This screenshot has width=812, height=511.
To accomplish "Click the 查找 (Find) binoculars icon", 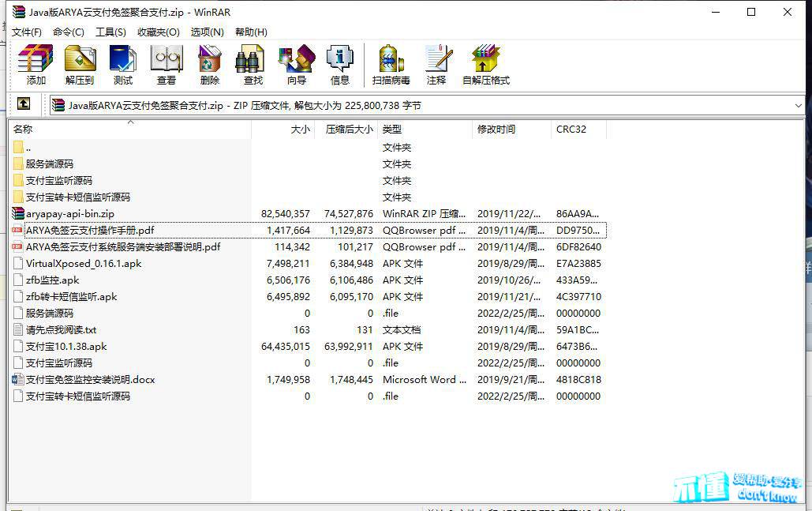I will point(250,58).
